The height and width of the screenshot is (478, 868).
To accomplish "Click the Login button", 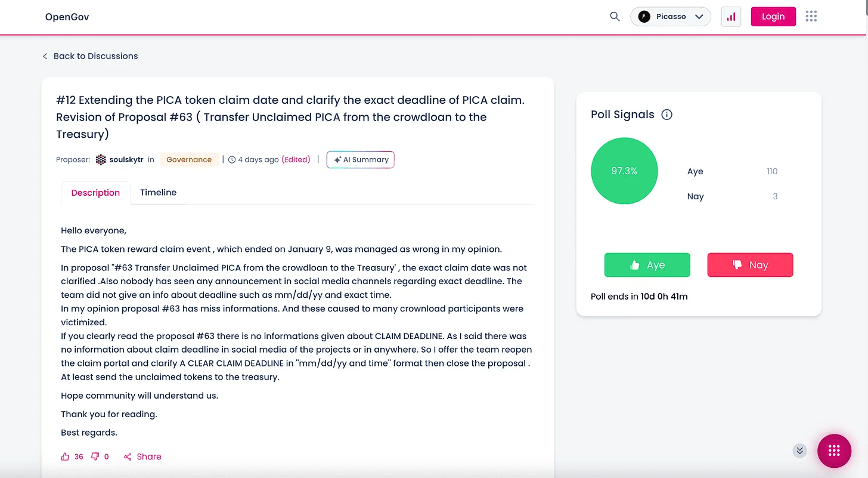I will click(x=773, y=17).
